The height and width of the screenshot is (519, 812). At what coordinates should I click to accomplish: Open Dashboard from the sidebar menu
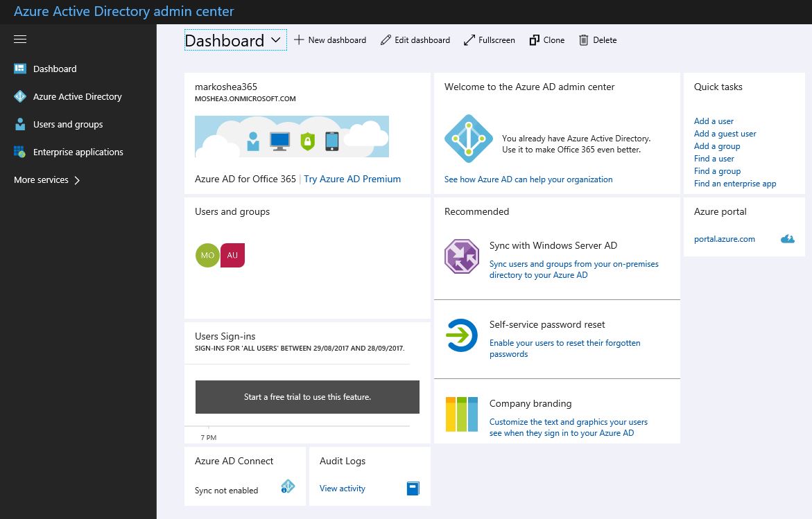(x=55, y=69)
